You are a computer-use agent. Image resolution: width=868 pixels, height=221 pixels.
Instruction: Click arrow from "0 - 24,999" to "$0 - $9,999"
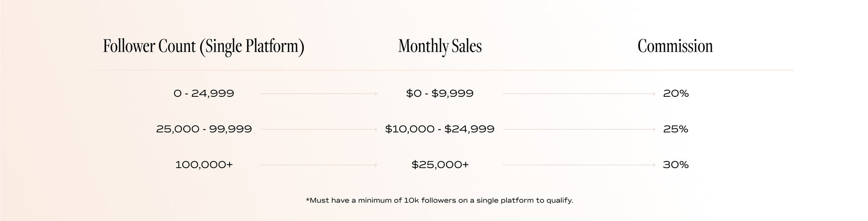[319, 93]
